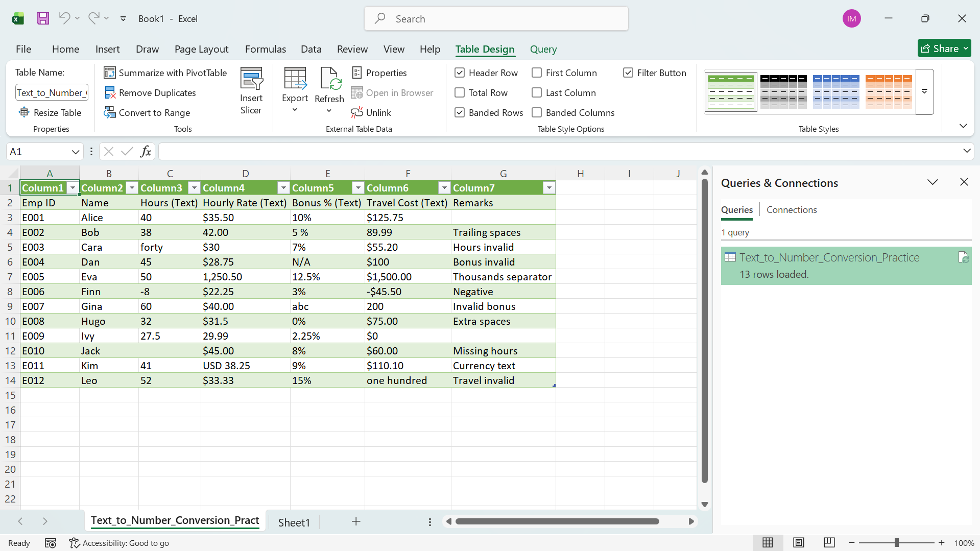Click the Redo arrow icon
This screenshot has width=980, height=551.
[93, 18]
